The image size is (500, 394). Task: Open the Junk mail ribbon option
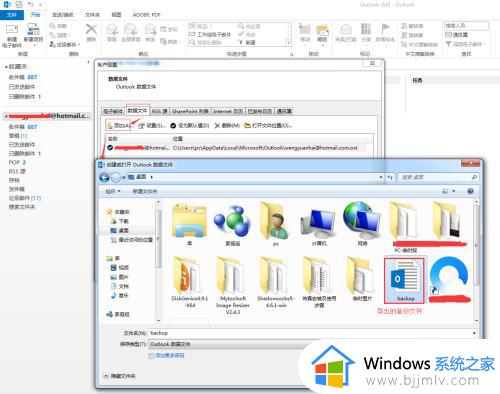pos(65,44)
